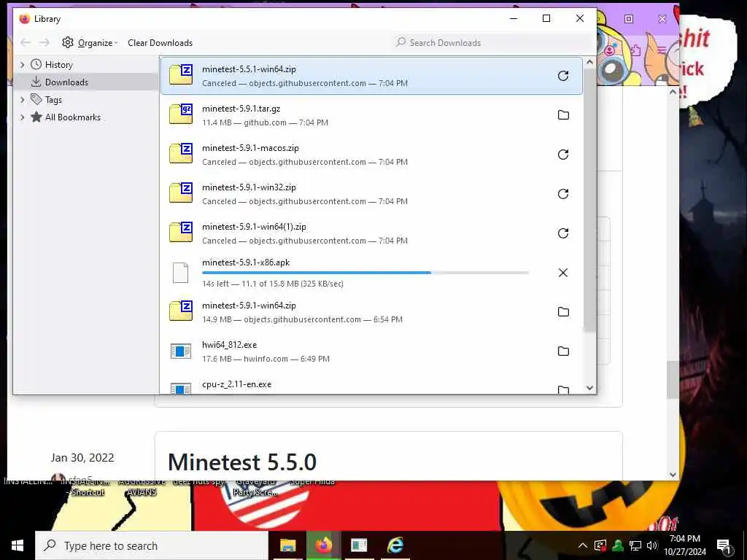The width and height of the screenshot is (747, 560).
Task: Show minetest-5.9.1-win64.zip in folder
Action: click(563, 312)
